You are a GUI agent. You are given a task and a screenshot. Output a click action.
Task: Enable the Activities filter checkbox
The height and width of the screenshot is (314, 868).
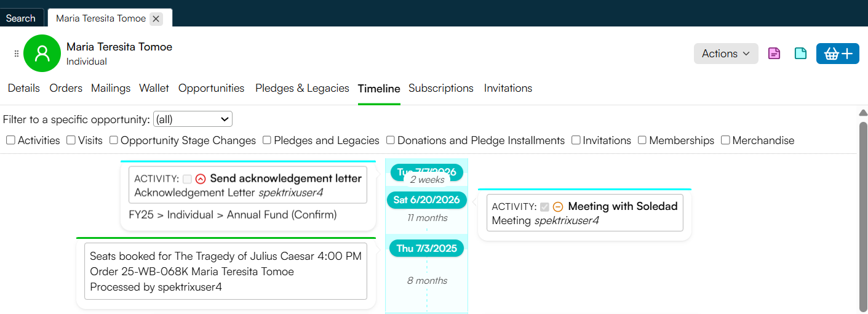tap(10, 140)
